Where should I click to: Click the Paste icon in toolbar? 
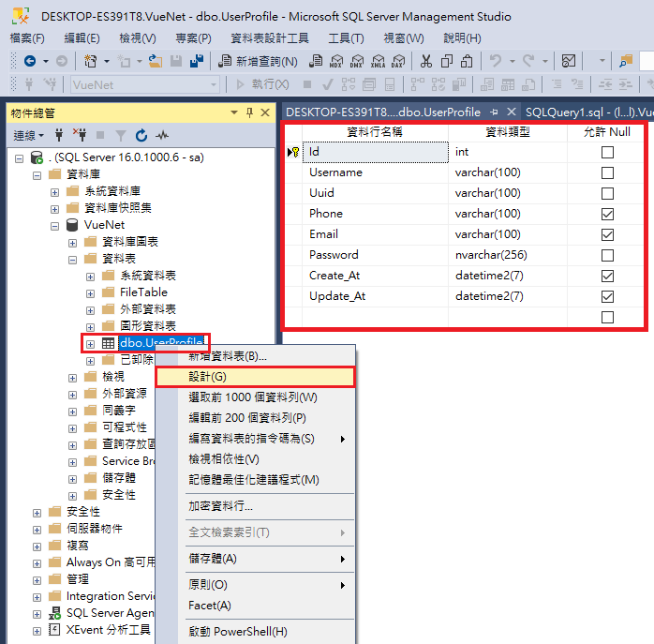click(467, 61)
